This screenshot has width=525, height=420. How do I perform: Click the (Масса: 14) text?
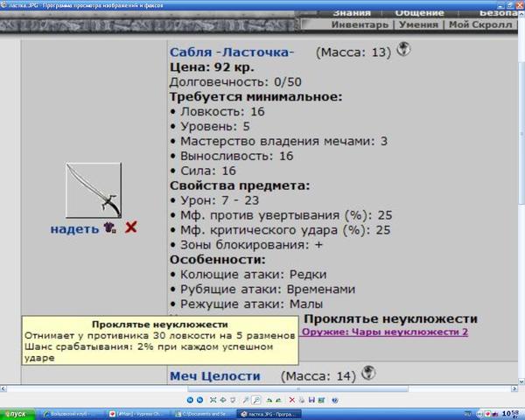coord(318,376)
